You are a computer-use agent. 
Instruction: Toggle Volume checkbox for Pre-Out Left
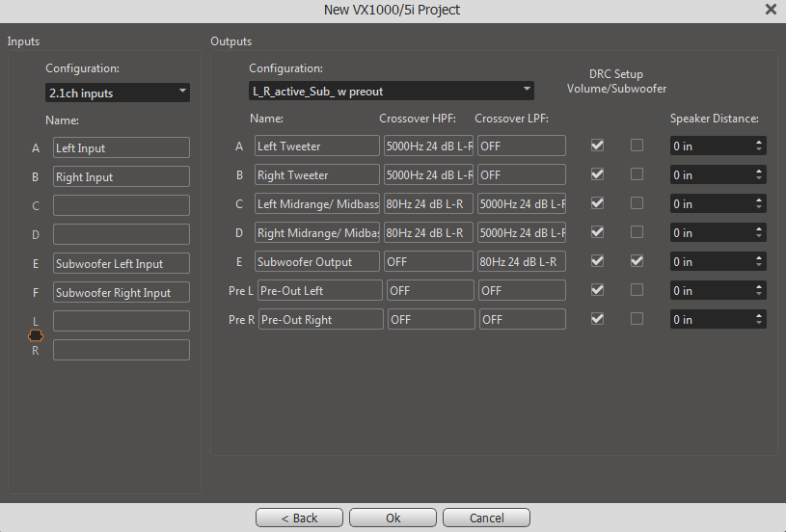coord(597,290)
